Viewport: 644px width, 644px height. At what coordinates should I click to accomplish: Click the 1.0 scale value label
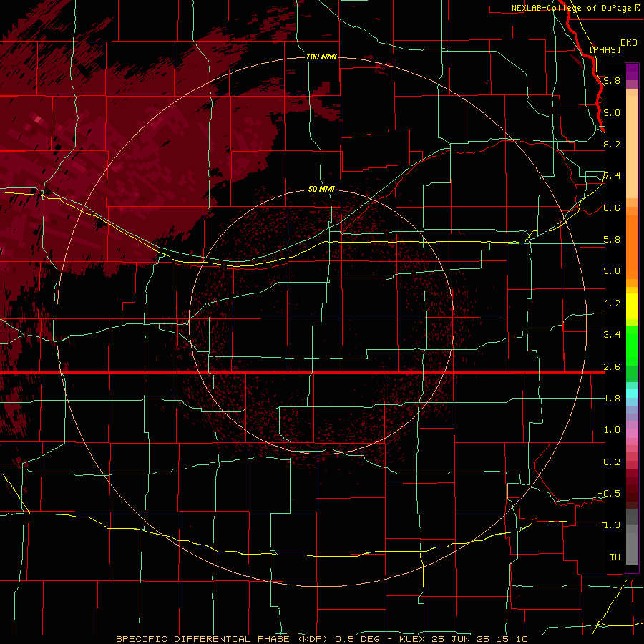(612, 430)
